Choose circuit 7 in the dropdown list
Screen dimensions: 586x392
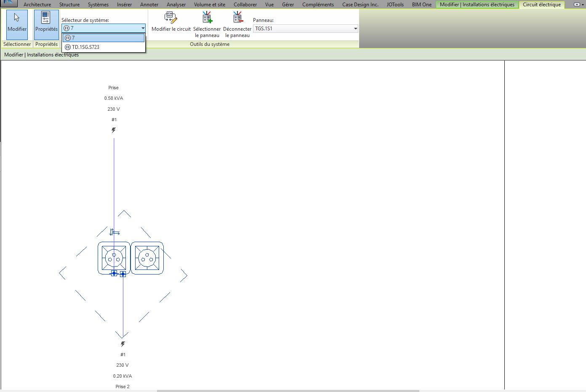pyautogui.click(x=104, y=38)
